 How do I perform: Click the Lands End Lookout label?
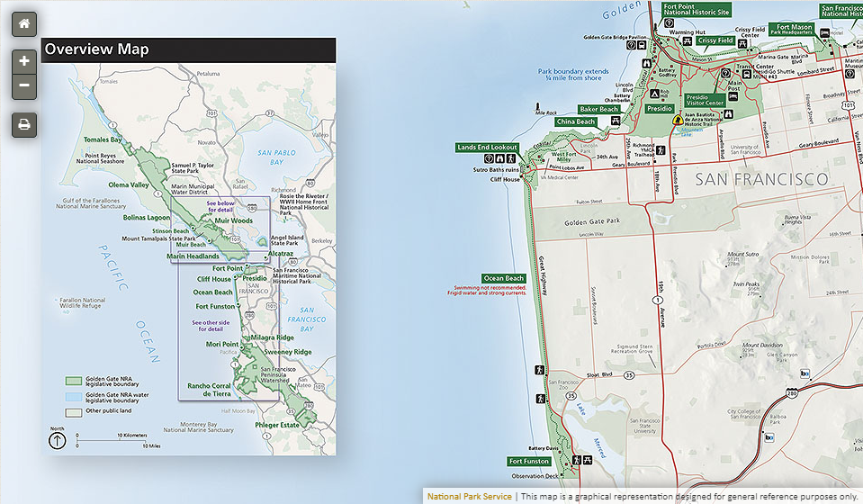(487, 147)
